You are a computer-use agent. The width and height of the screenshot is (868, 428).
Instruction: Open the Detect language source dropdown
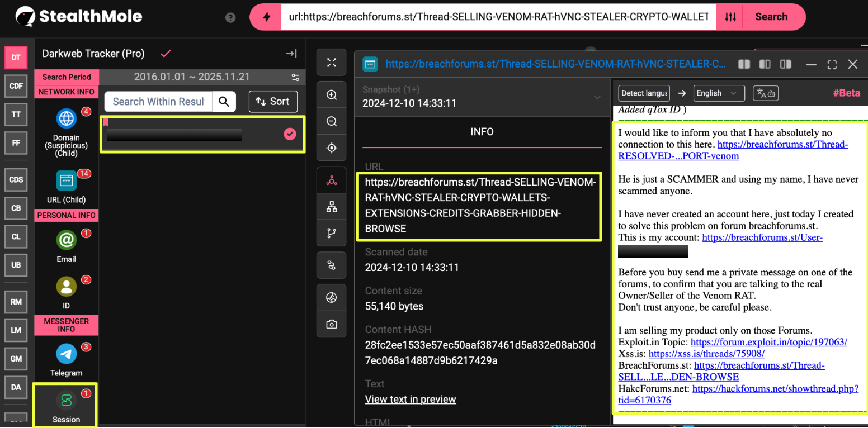(644, 93)
